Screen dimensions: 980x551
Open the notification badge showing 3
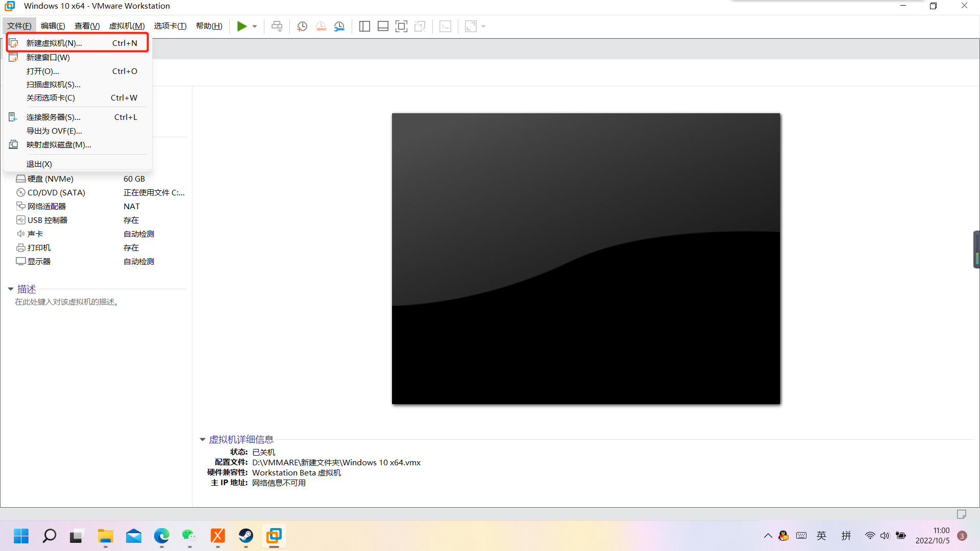[962, 536]
